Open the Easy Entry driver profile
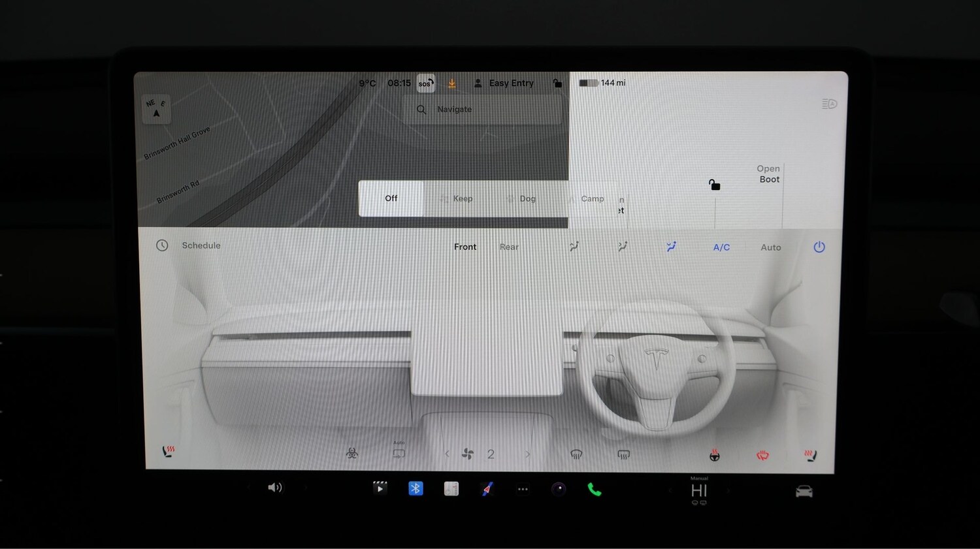This screenshot has width=980, height=549. (x=504, y=83)
